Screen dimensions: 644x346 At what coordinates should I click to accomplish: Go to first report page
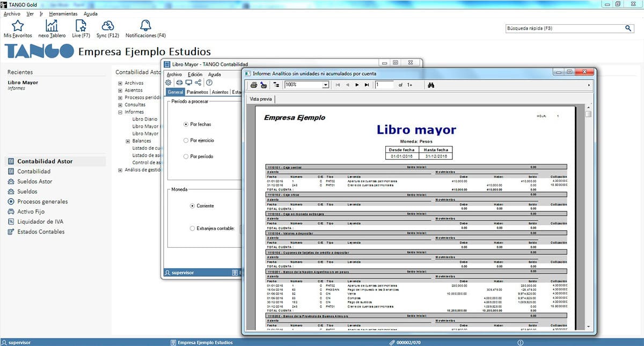(x=338, y=85)
